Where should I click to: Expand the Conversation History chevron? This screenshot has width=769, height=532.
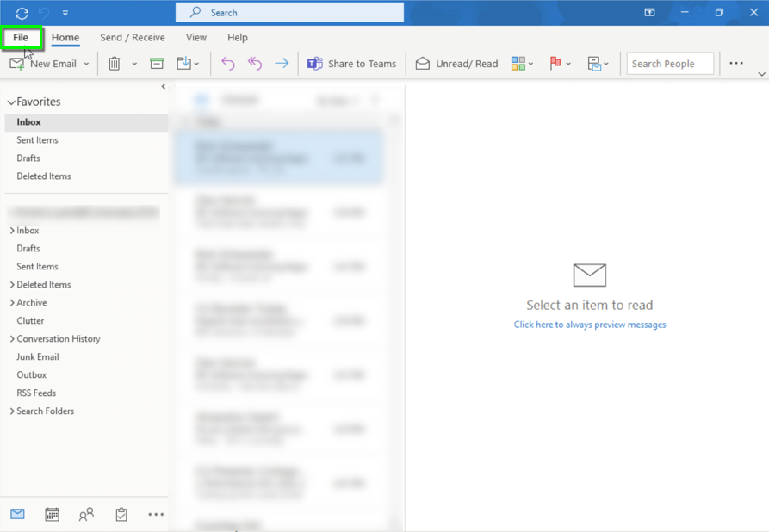(12, 339)
